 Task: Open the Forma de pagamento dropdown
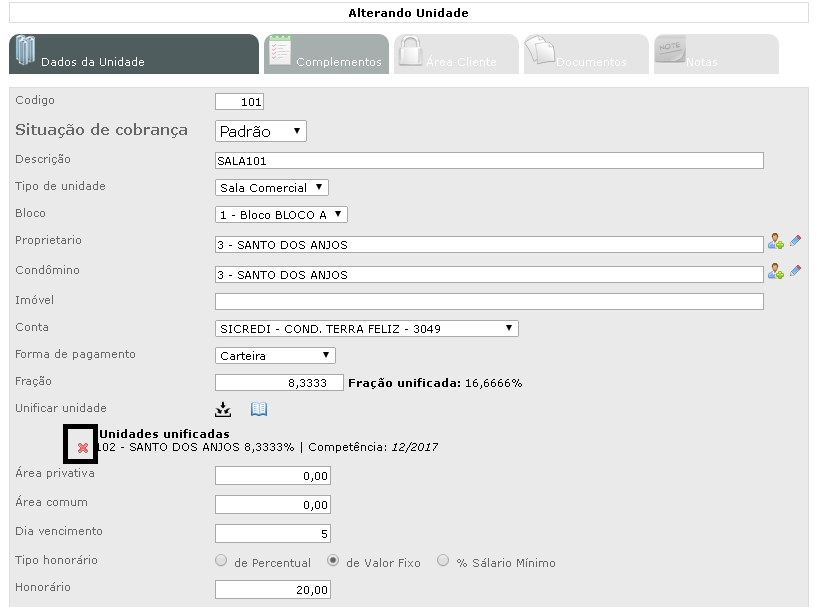(275, 356)
